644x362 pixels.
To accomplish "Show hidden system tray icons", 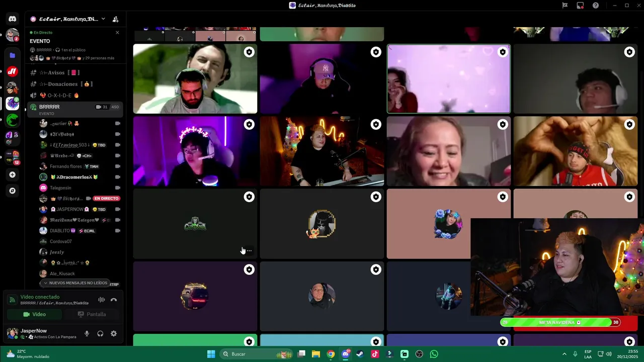I will point(564,354).
